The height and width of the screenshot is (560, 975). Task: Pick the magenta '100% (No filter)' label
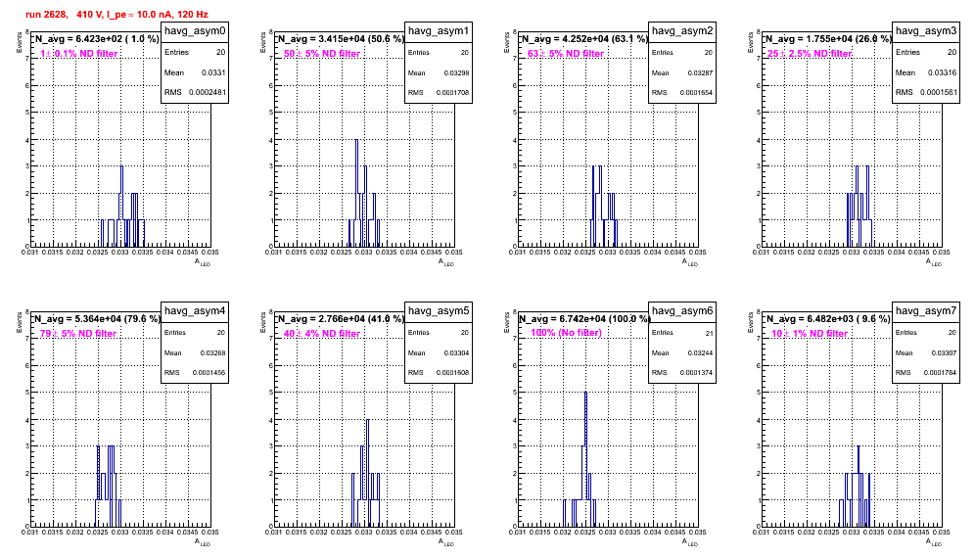[x=566, y=333]
